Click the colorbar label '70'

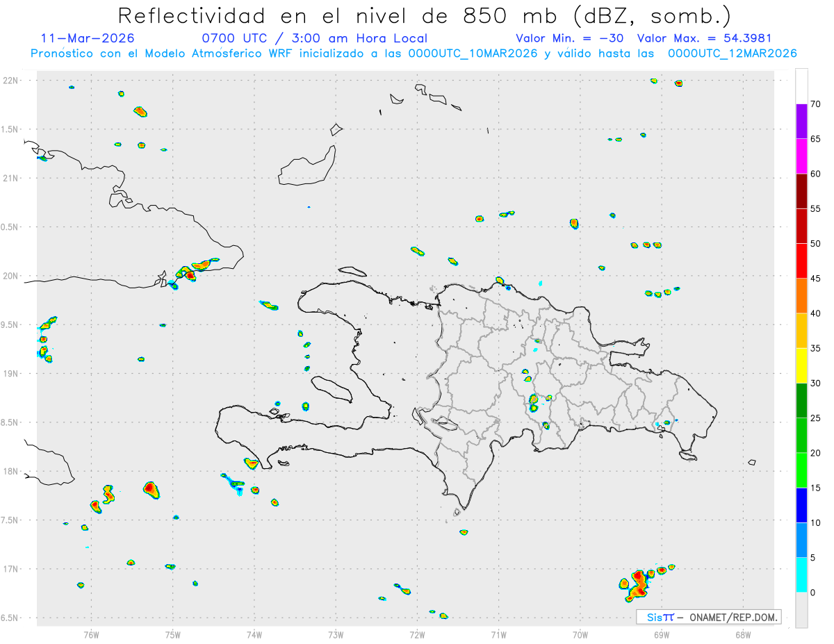816,104
